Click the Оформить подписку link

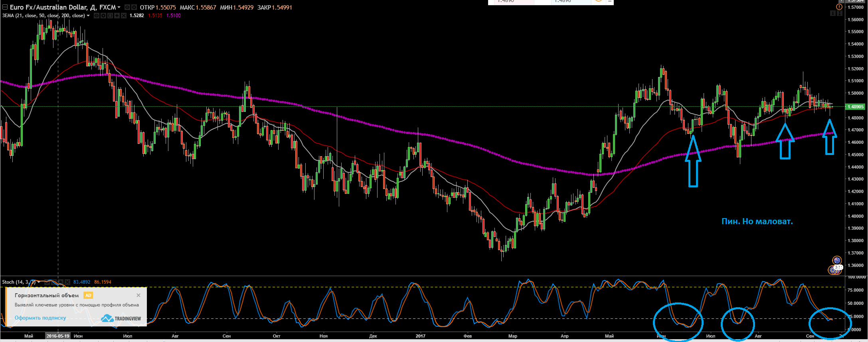[x=40, y=318]
